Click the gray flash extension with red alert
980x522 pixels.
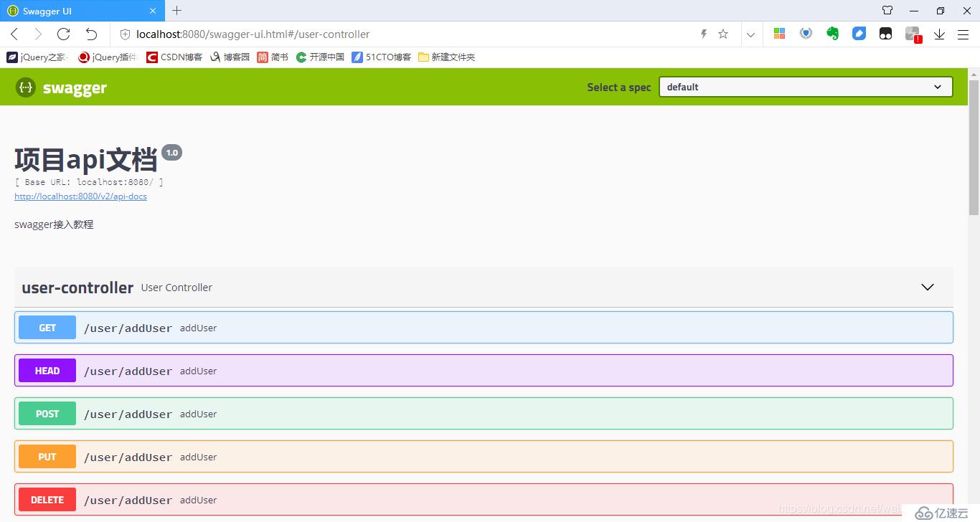point(913,34)
